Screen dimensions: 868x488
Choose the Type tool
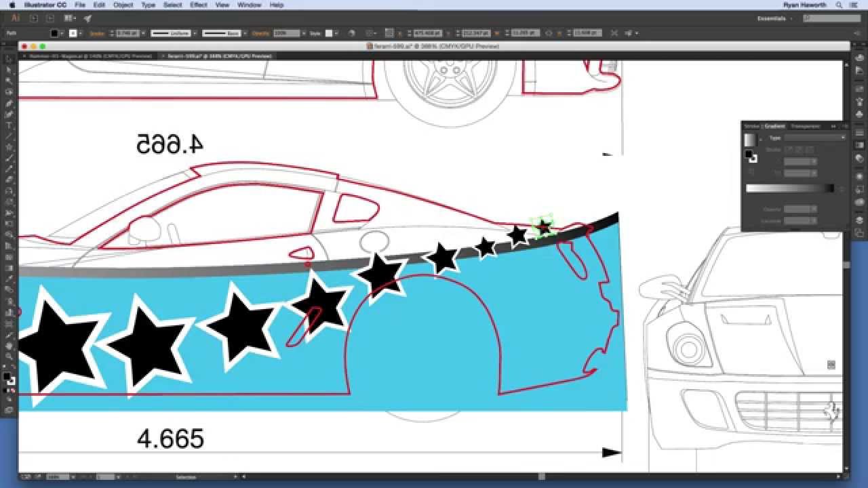9,125
